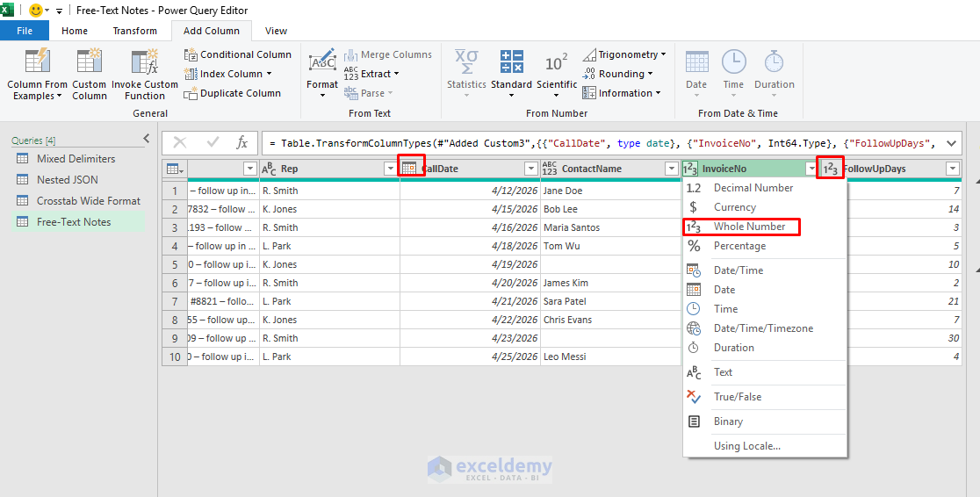This screenshot has width=980, height=497.
Task: Open Information dropdown
Action: pyautogui.click(x=621, y=93)
